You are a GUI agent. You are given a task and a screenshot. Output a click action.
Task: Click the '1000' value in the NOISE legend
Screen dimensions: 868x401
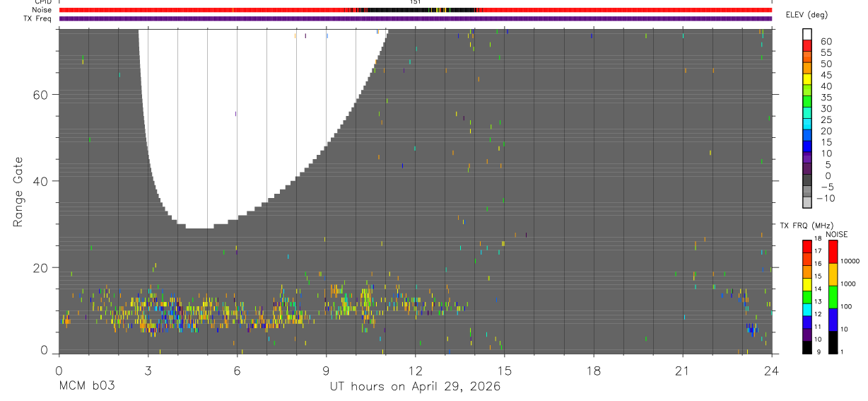(x=848, y=284)
